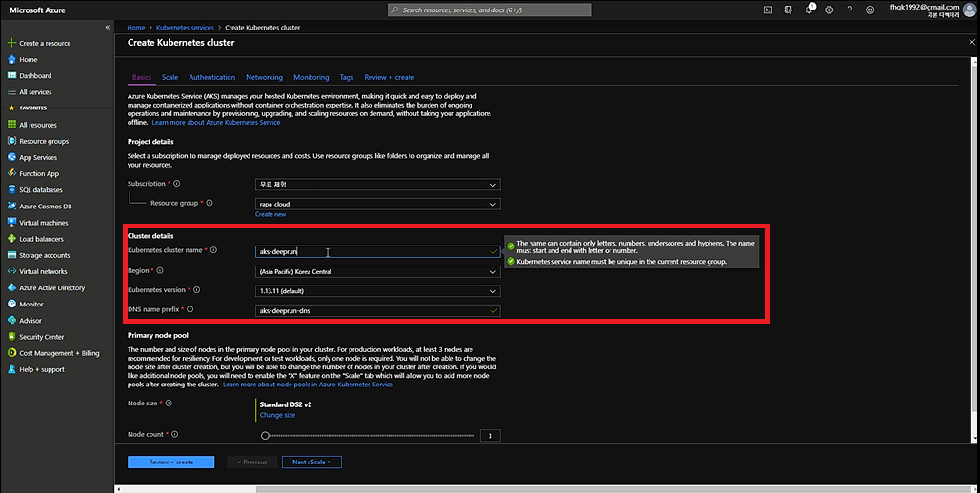Click the Monitor icon in sidebar
Viewport: 980px width, 493px height.
coord(11,304)
